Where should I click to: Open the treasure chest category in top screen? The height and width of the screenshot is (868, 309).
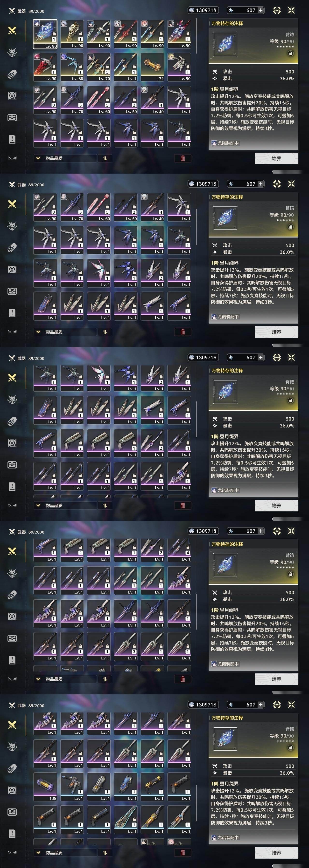12,118
